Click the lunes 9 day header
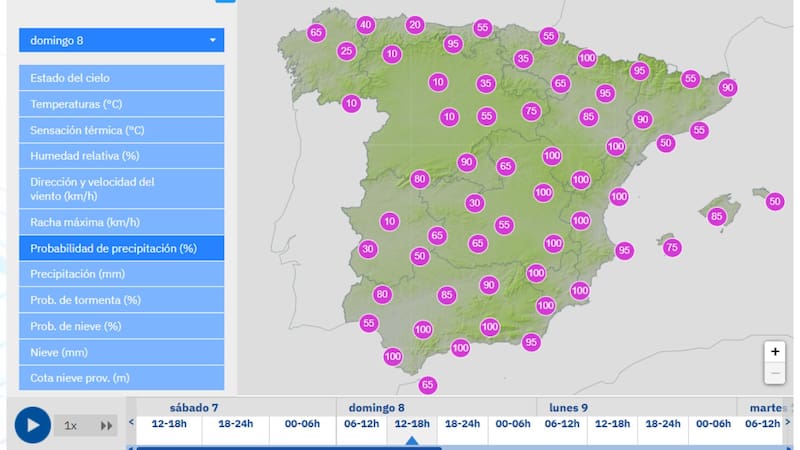800x450 pixels. (x=568, y=408)
